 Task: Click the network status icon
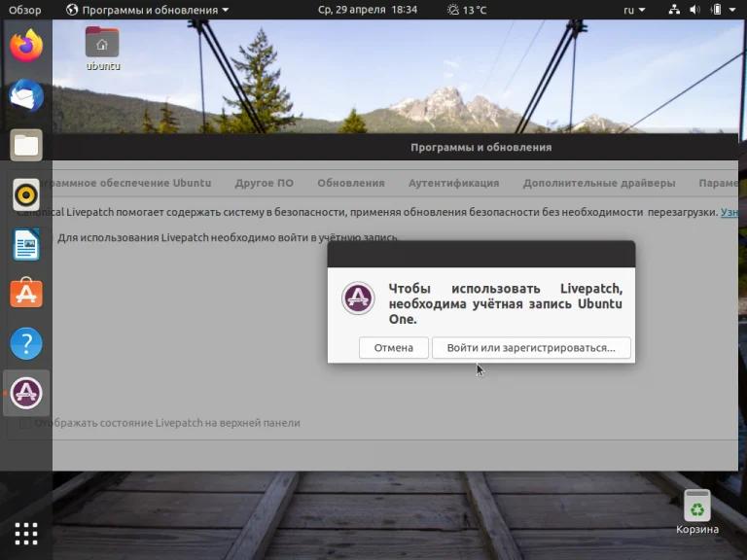coord(674,10)
